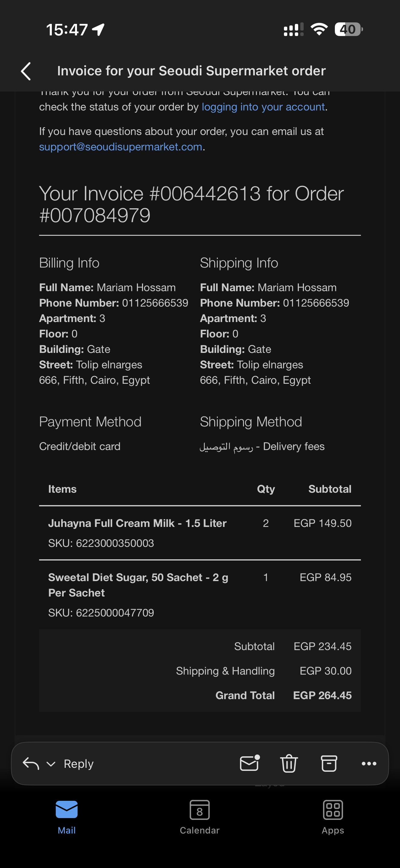
Task: Tap the Reply text button
Action: 78,764
